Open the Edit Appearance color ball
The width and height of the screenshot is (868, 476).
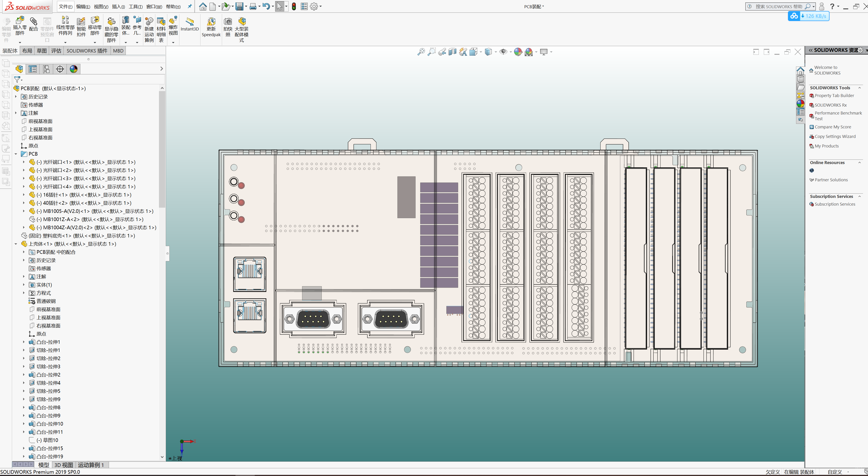coord(518,52)
